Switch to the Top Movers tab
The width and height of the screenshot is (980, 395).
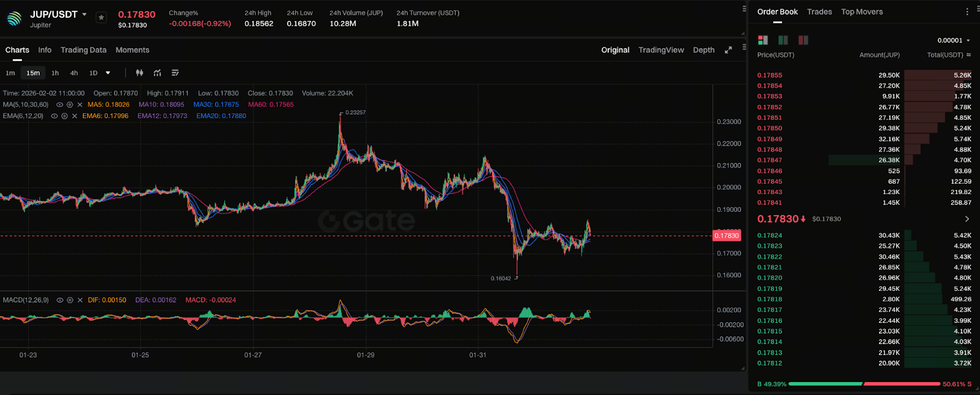[862, 12]
